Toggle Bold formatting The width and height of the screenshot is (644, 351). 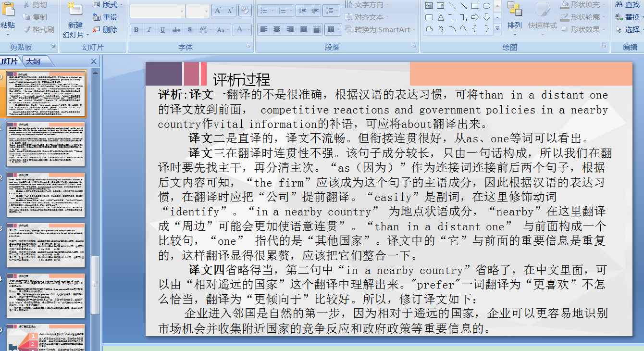tap(136, 30)
